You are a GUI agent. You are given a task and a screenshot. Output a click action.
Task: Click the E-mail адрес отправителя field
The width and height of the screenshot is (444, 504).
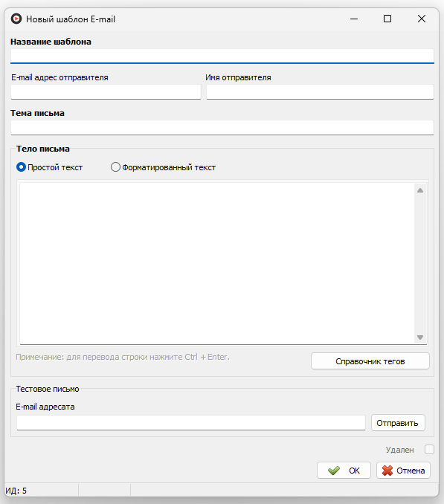(x=106, y=92)
